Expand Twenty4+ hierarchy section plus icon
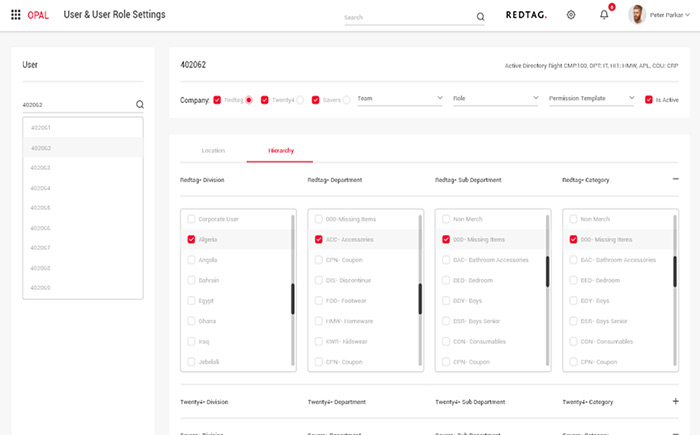The height and width of the screenshot is (435, 700). click(676, 401)
